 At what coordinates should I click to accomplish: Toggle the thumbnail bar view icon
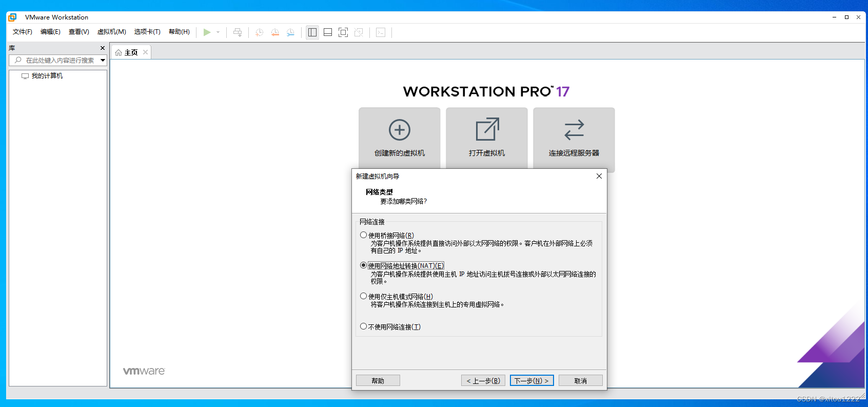(x=328, y=32)
